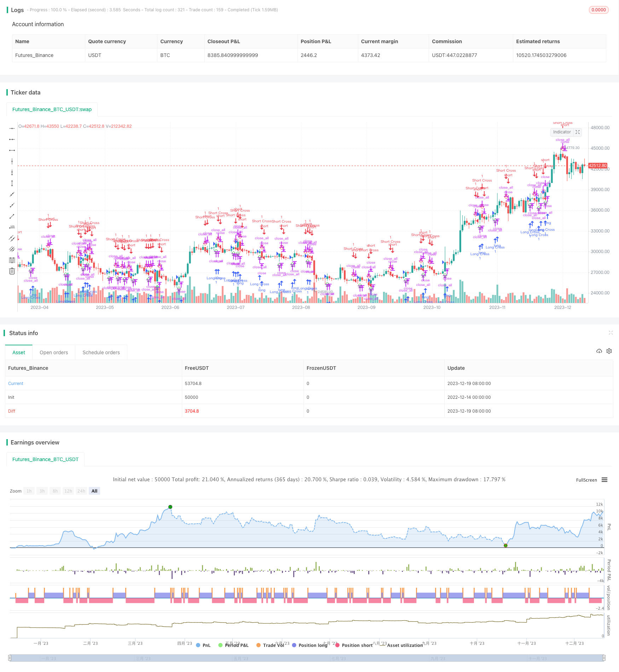The width and height of the screenshot is (619, 672).
Task: Click the Closeout P&L value 8385.840999999999
Action: [233, 55]
